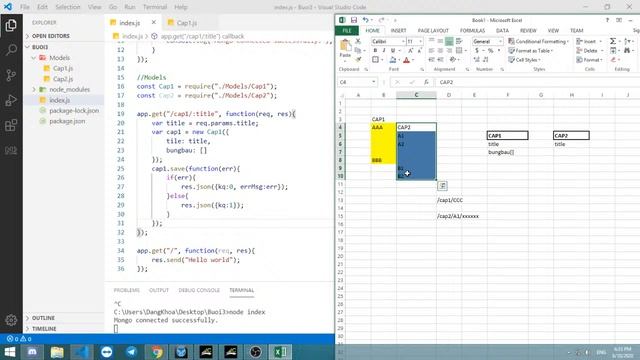This screenshot has width=640, height=360.
Task: Open Windows Start menu
Action: pos(10,352)
